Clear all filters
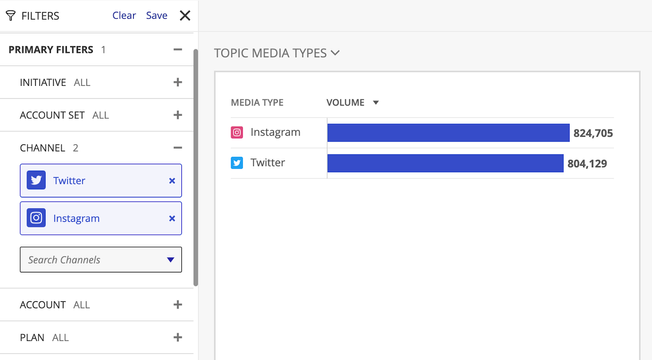 click(124, 15)
